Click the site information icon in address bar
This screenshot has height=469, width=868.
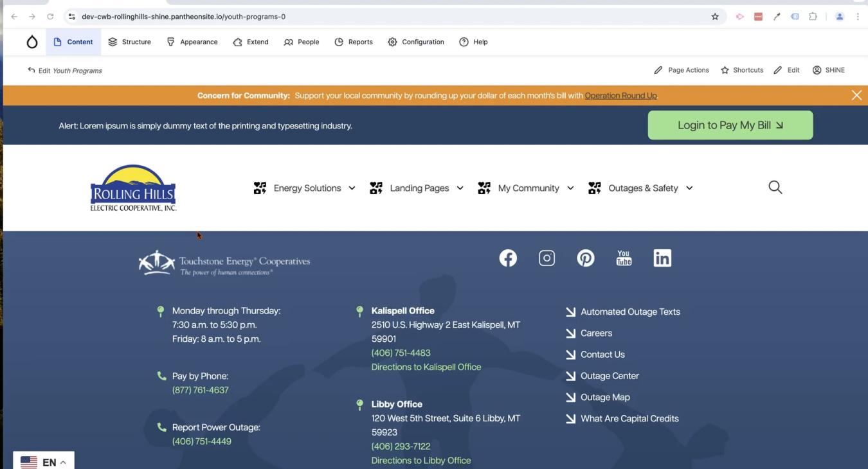pyautogui.click(x=71, y=17)
